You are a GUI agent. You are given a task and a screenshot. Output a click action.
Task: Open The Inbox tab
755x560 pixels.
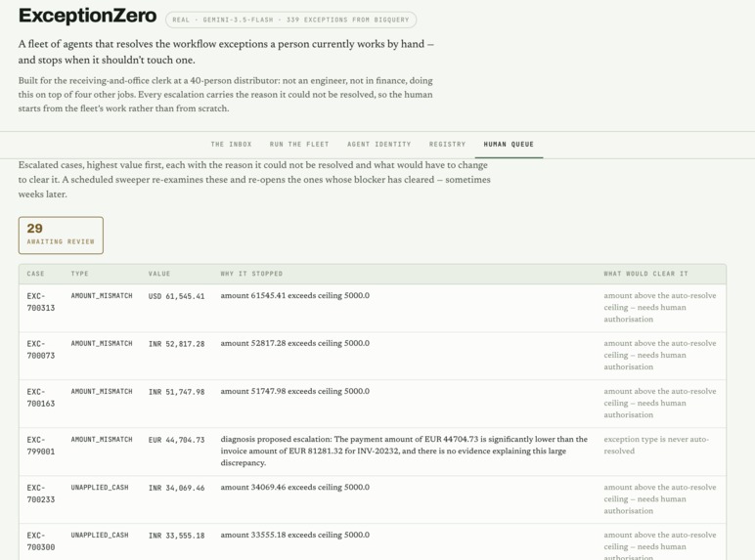click(231, 145)
